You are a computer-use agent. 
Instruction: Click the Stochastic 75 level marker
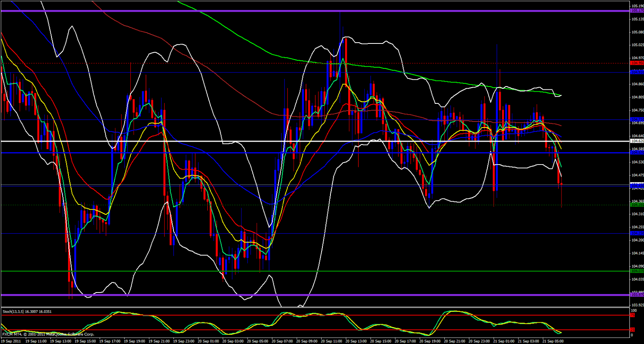pos(633,315)
